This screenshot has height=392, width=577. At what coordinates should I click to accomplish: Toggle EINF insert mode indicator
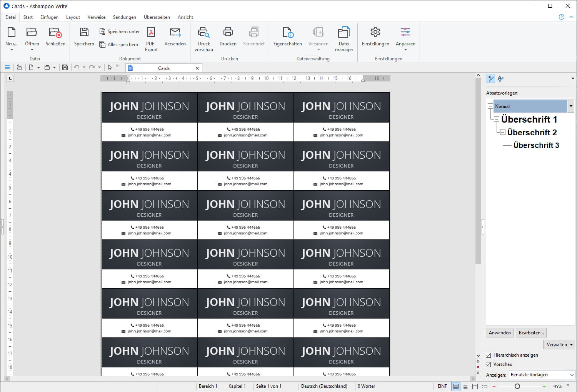click(442, 386)
